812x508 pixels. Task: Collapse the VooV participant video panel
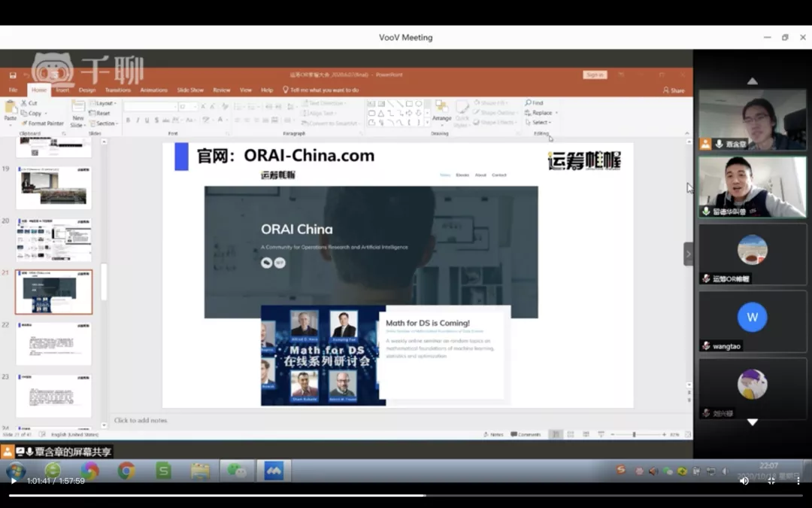(688, 254)
